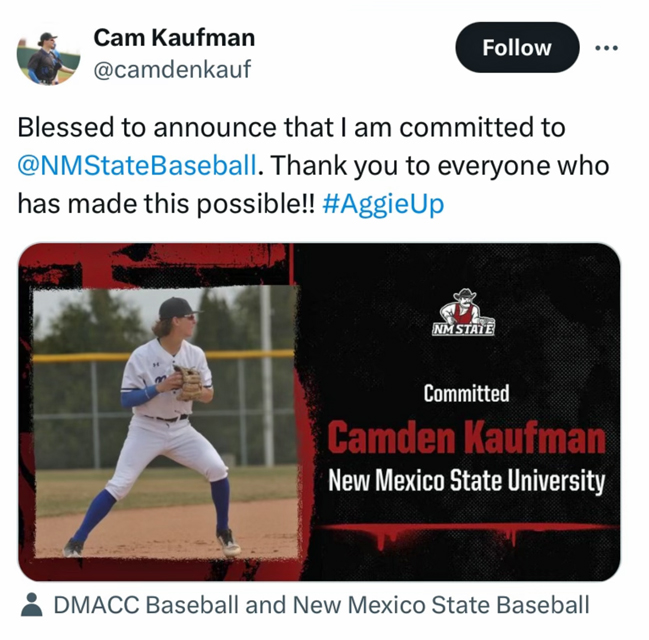Open tagged accounts DMACC Baseball and New Mexico State Baseball

321,605
